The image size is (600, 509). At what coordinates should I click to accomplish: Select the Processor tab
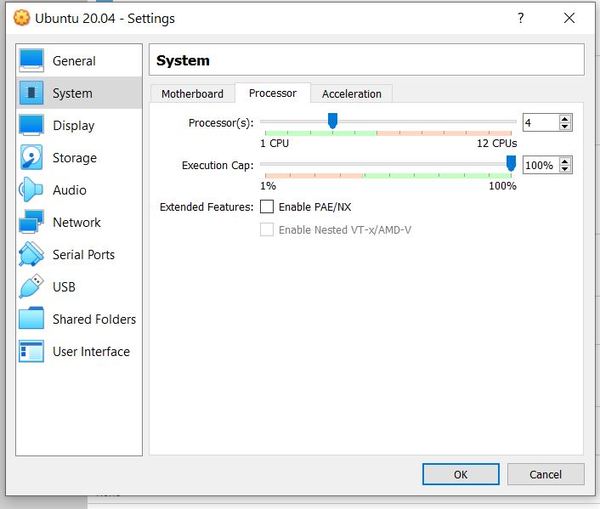click(272, 93)
